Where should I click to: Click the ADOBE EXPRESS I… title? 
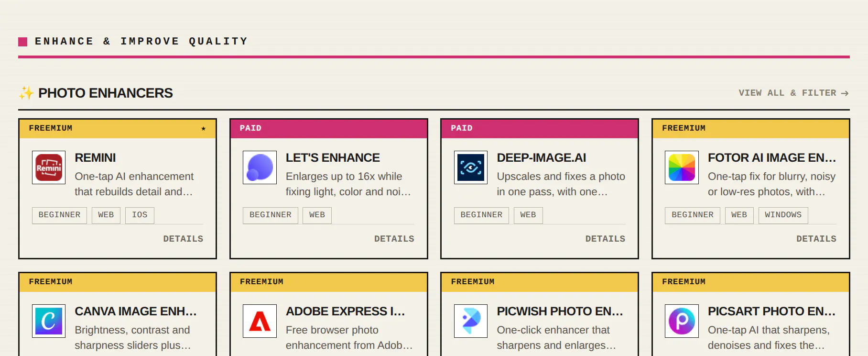tap(345, 311)
